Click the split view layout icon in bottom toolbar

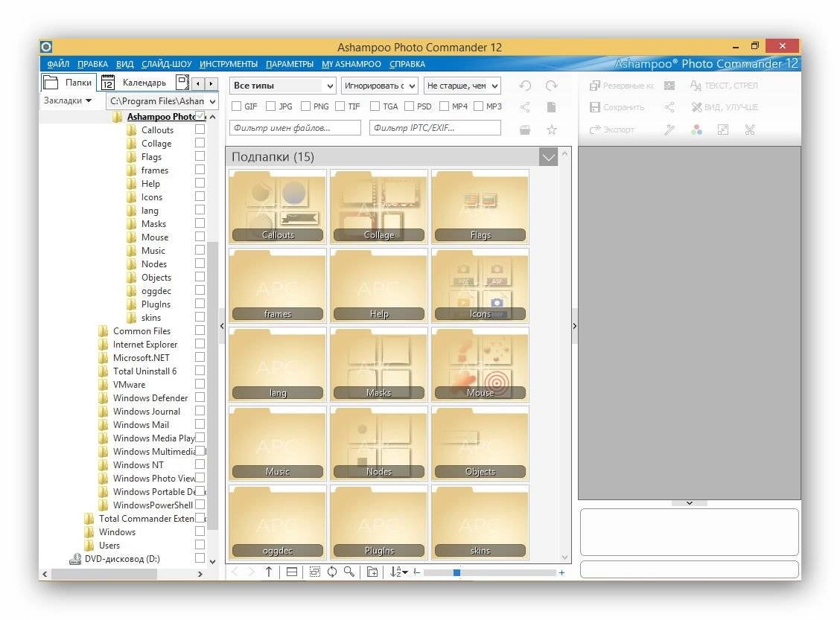pyautogui.click(x=292, y=572)
